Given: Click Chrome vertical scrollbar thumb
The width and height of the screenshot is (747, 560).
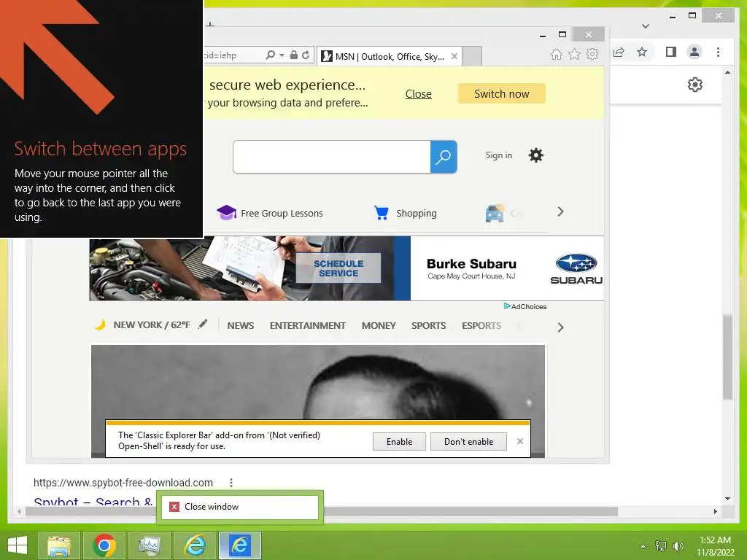Looking at the screenshot, I should coord(727,357).
